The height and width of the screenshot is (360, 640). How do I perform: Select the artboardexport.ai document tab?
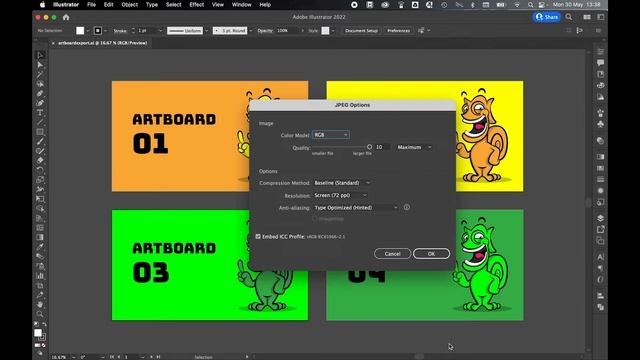[x=100, y=43]
